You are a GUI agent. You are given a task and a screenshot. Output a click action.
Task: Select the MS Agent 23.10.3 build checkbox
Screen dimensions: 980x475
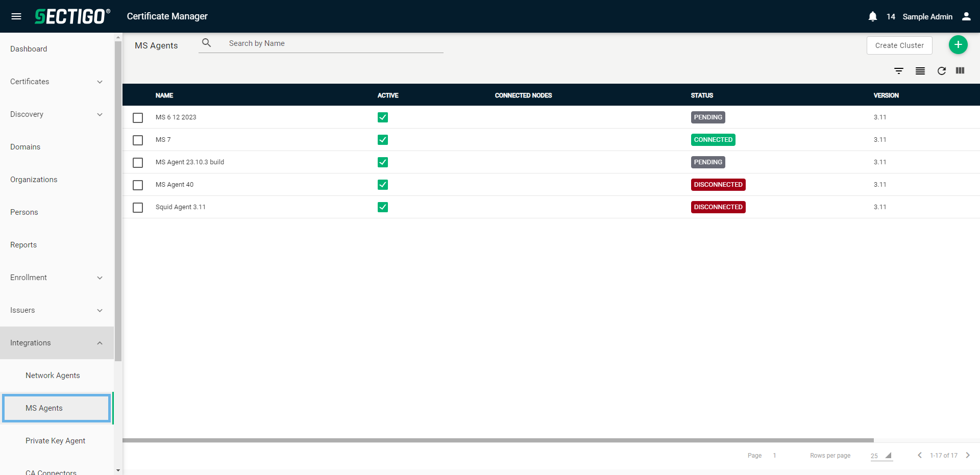pyautogui.click(x=138, y=163)
